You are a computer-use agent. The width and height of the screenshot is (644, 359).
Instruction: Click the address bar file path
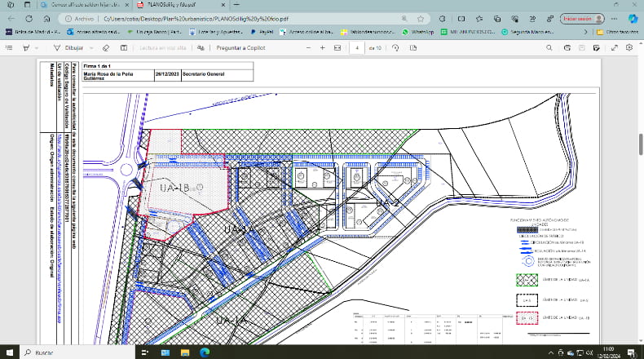tap(196, 19)
